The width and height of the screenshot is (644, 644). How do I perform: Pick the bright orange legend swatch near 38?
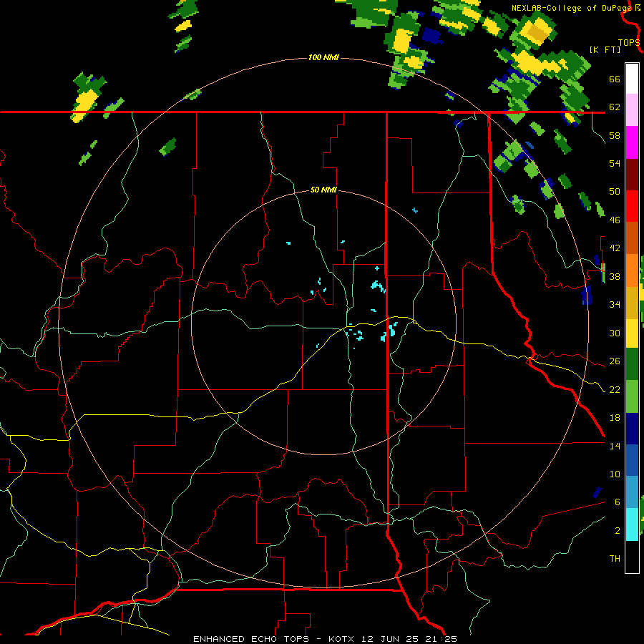[x=632, y=270]
